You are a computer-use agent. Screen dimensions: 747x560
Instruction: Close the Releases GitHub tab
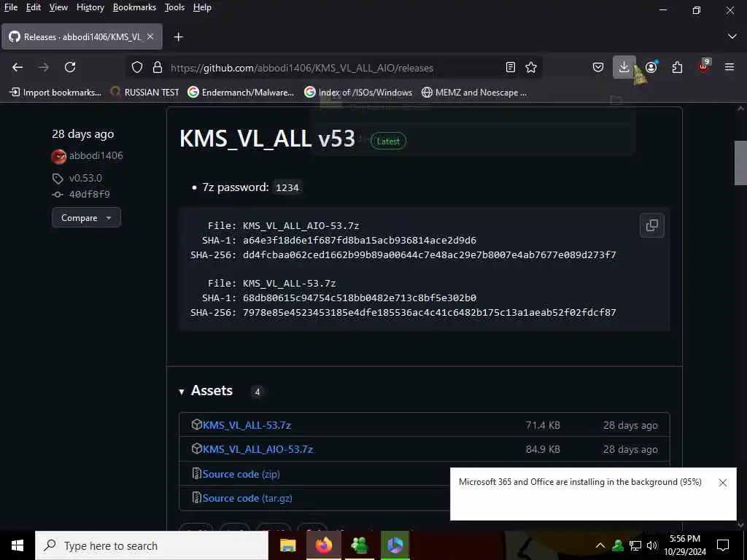coord(150,36)
